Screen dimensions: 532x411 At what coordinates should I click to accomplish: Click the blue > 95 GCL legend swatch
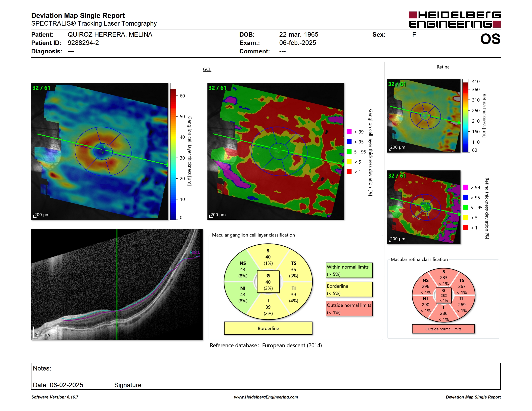coord(349,142)
